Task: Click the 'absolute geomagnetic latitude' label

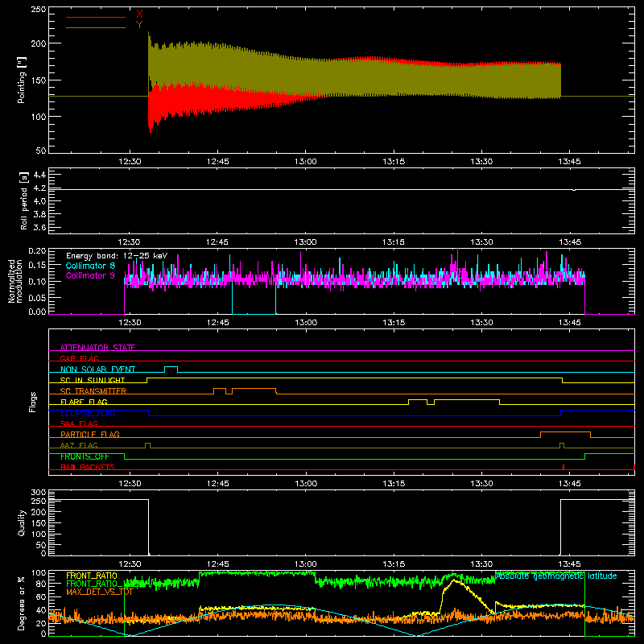Action: [x=556, y=576]
